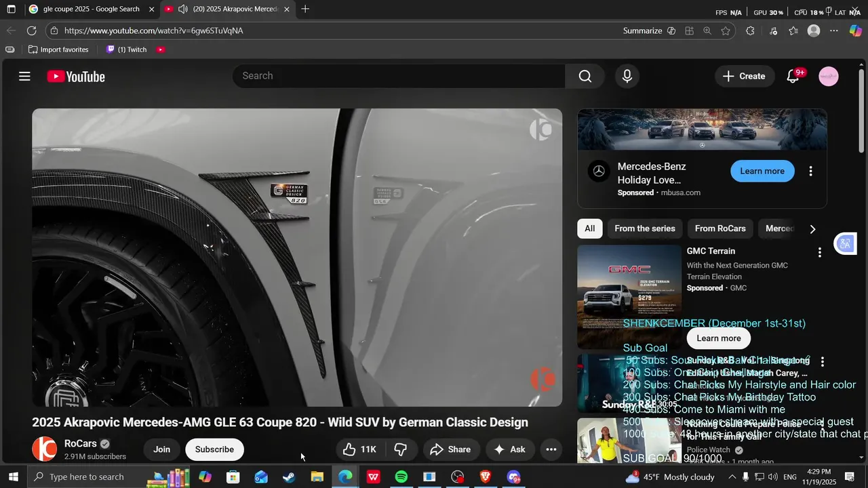
Task: Open the Mercedes-Benz holiday banner image
Action: 702,129
